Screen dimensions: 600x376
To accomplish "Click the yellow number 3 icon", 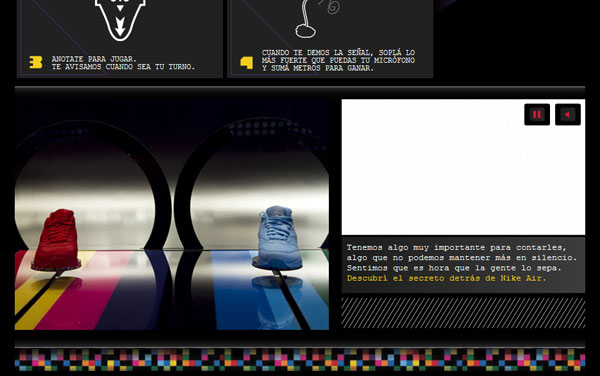I will click(x=36, y=62).
